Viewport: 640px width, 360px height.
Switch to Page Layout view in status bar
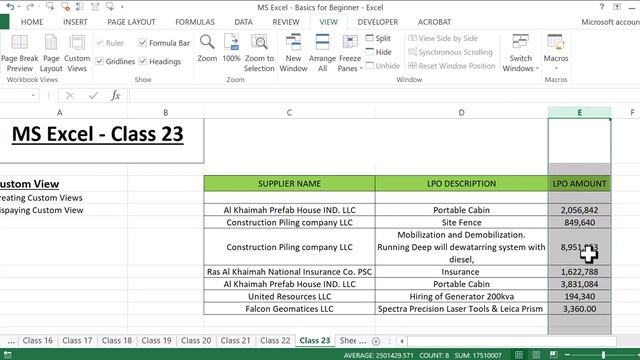pyautogui.click(x=536, y=355)
